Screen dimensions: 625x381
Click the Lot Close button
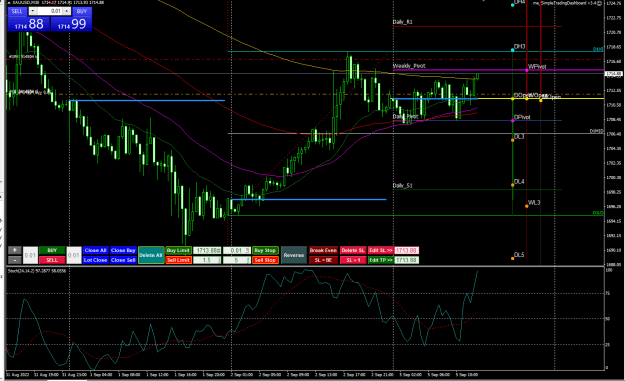(96, 260)
